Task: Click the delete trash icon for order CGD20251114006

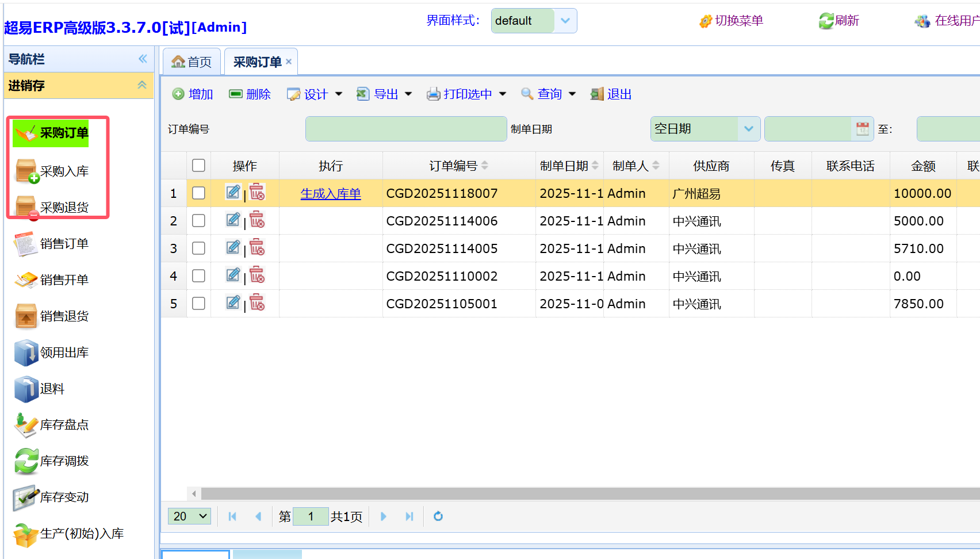Action: point(257,220)
